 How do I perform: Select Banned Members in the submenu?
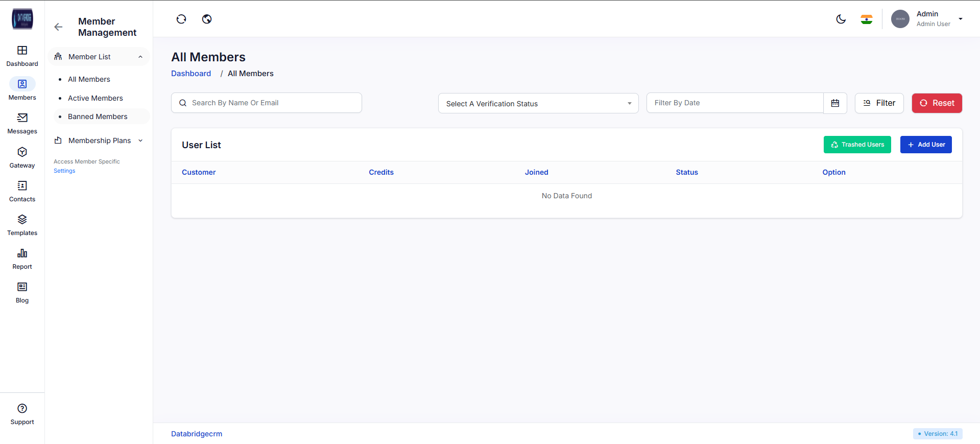98,116
